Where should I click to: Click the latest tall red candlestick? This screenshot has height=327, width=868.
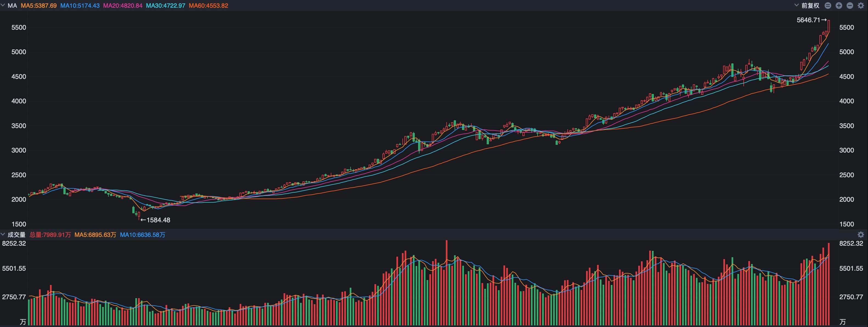[828, 27]
